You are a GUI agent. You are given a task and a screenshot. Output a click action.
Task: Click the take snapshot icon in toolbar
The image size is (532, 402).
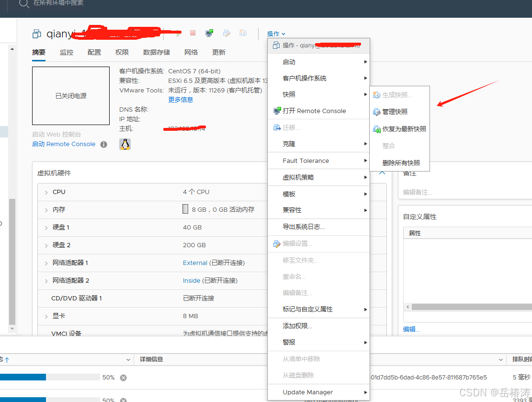[x=243, y=33]
